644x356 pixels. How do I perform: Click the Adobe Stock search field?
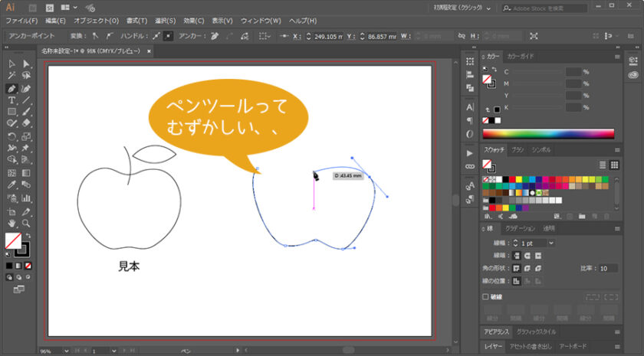tap(545, 8)
